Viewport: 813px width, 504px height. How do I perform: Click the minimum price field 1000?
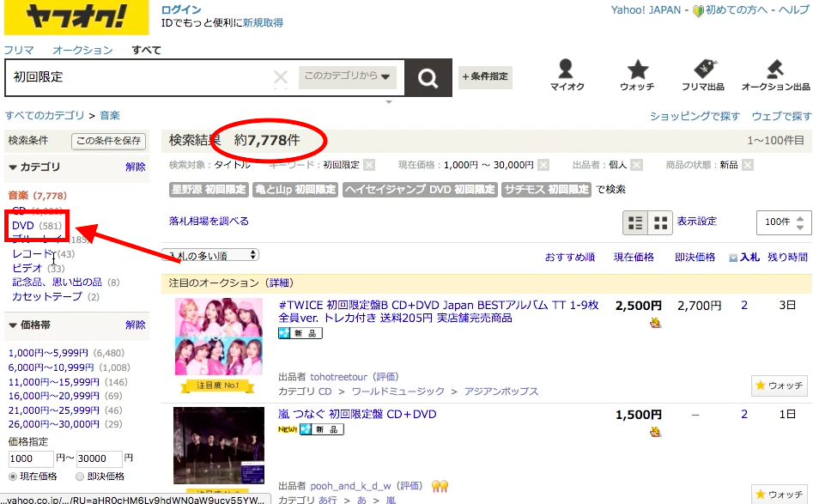pos(31,458)
